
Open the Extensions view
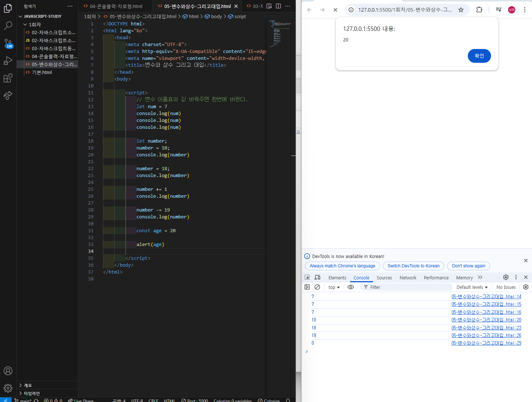8,78
